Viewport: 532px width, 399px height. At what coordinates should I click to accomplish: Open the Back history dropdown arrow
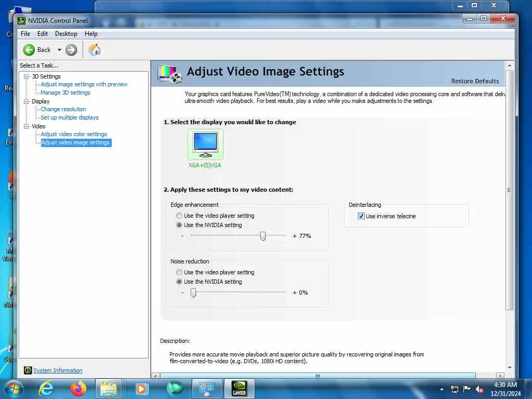tap(59, 50)
